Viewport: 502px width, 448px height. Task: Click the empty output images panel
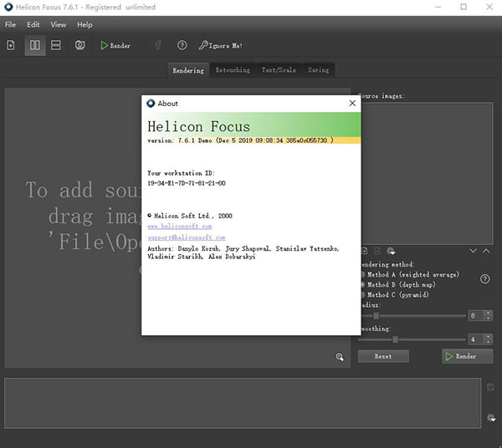(x=243, y=403)
